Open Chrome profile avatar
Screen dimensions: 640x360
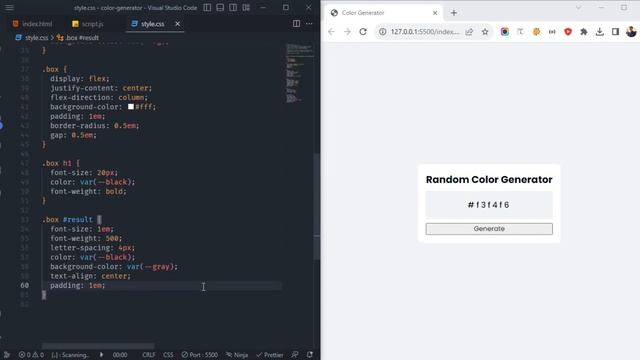coord(631,32)
